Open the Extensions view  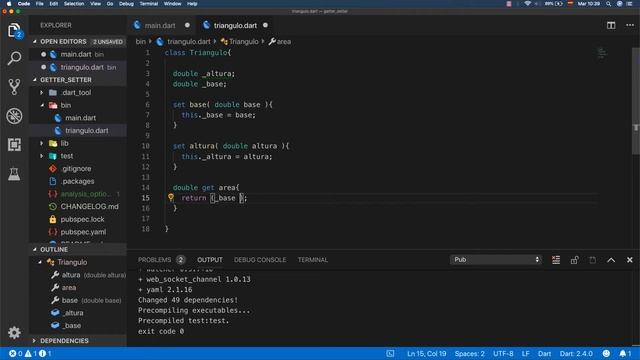click(x=14, y=144)
